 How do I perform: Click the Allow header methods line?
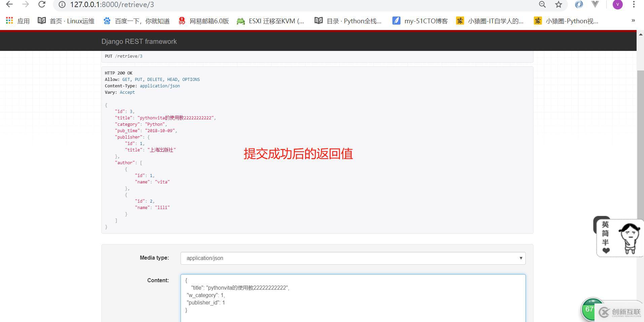coord(152,79)
